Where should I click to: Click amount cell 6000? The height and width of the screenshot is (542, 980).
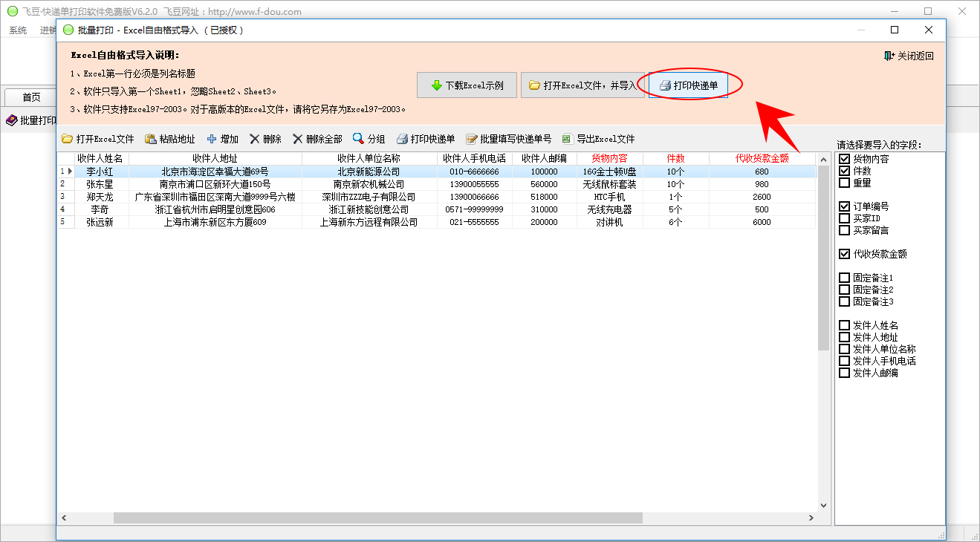coord(762,222)
